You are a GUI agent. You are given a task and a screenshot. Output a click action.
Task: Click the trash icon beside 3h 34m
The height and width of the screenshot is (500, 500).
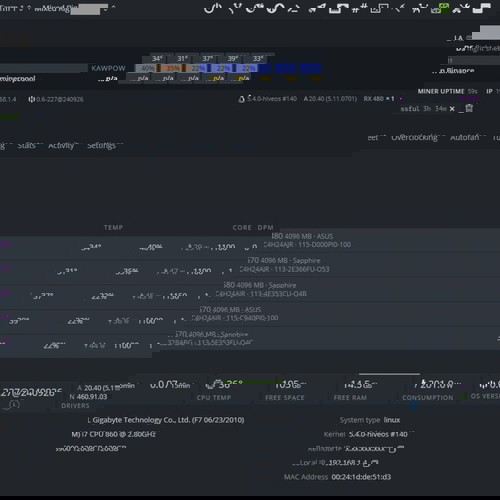click(469, 108)
